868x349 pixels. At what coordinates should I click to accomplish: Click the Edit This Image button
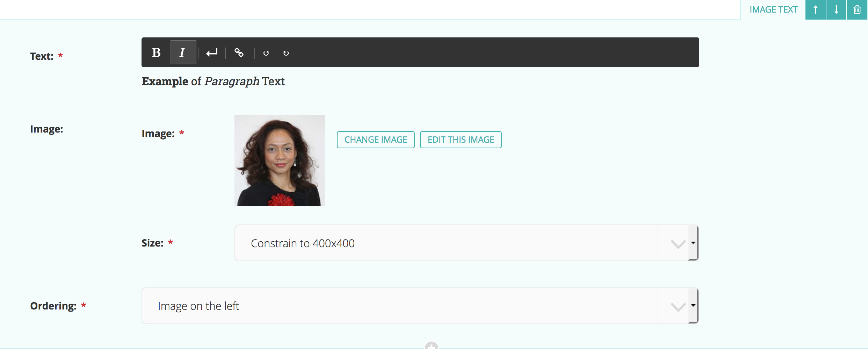coord(461,140)
